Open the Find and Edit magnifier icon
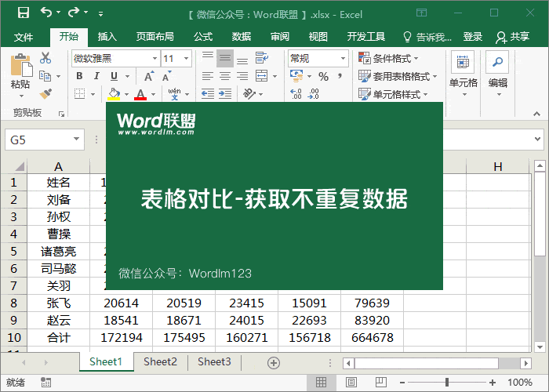 coord(498,64)
